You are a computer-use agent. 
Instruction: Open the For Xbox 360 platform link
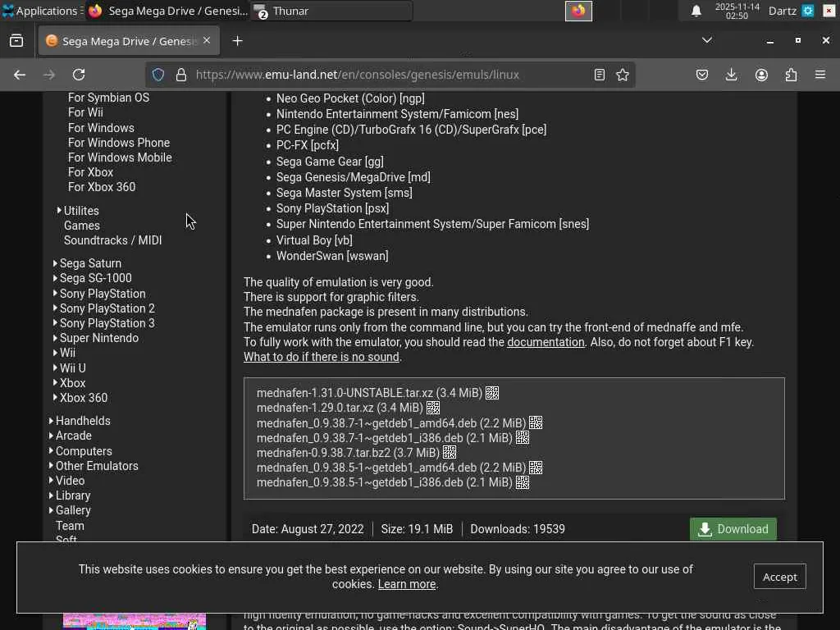tap(101, 187)
